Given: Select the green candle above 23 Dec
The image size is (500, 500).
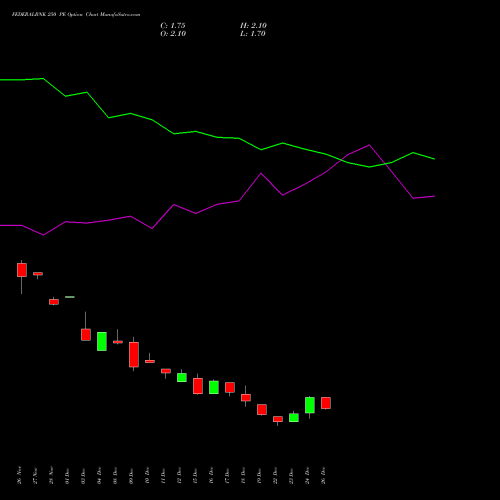Looking at the screenshot, I should pos(294,418).
